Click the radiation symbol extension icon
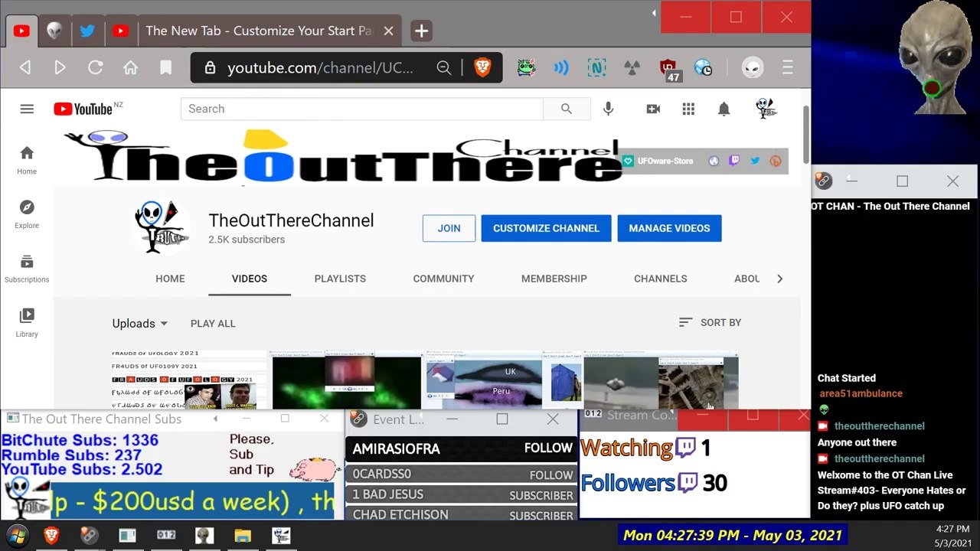980x551 pixels. point(632,68)
